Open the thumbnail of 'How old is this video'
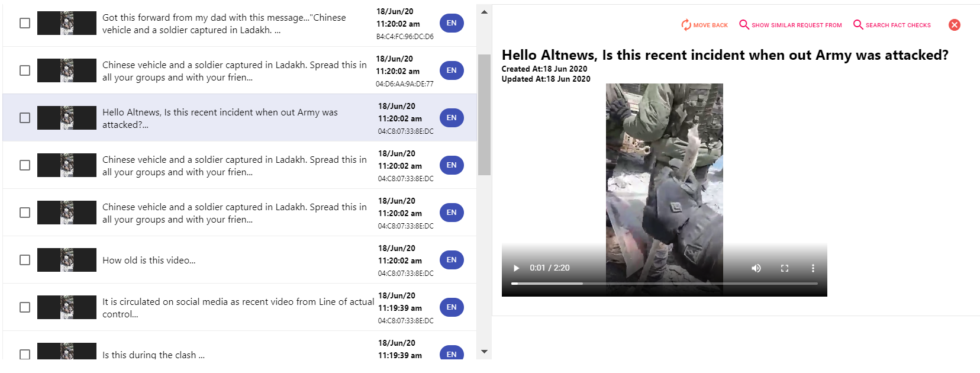 [67, 260]
